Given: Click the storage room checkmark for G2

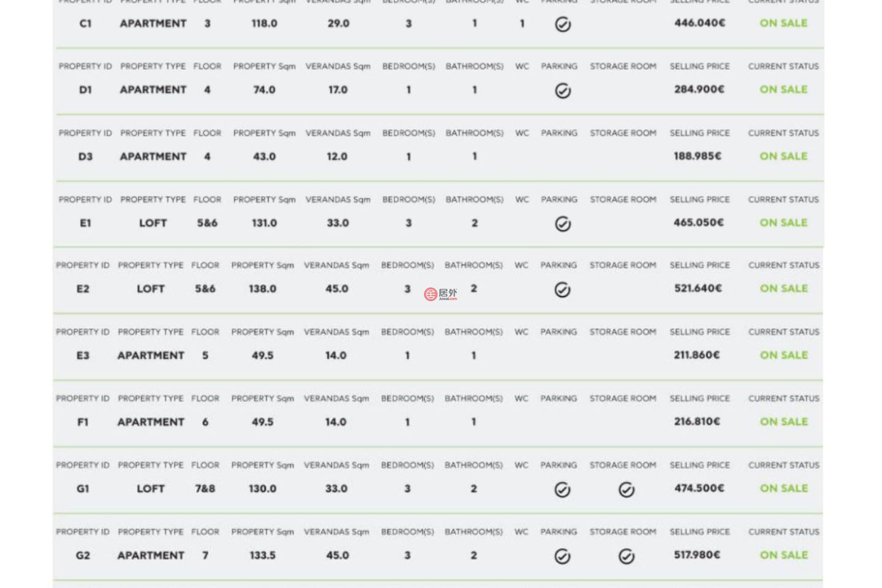Looking at the screenshot, I should (x=626, y=556).
